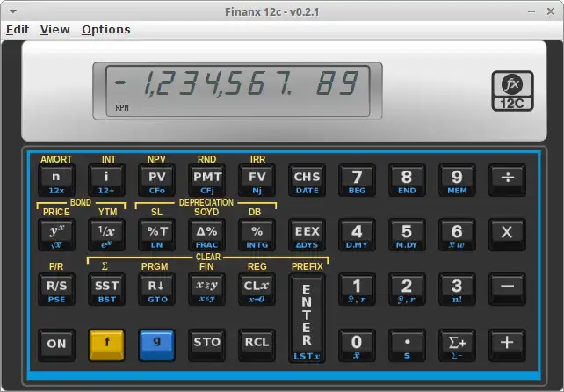Screen dimensions: 564x392
Task: Click the y to the x power key
Action: [x=56, y=235]
